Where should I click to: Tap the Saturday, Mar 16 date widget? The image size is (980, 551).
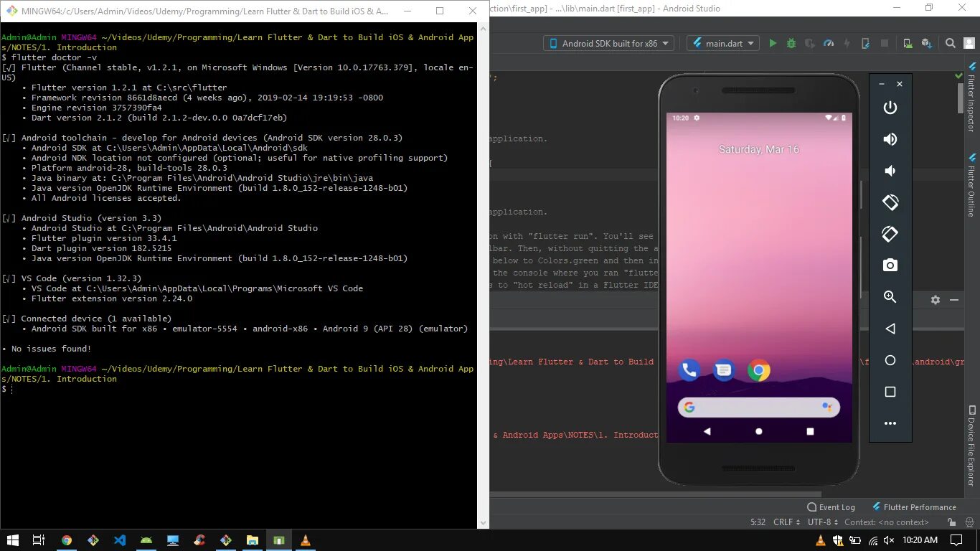[759, 149]
